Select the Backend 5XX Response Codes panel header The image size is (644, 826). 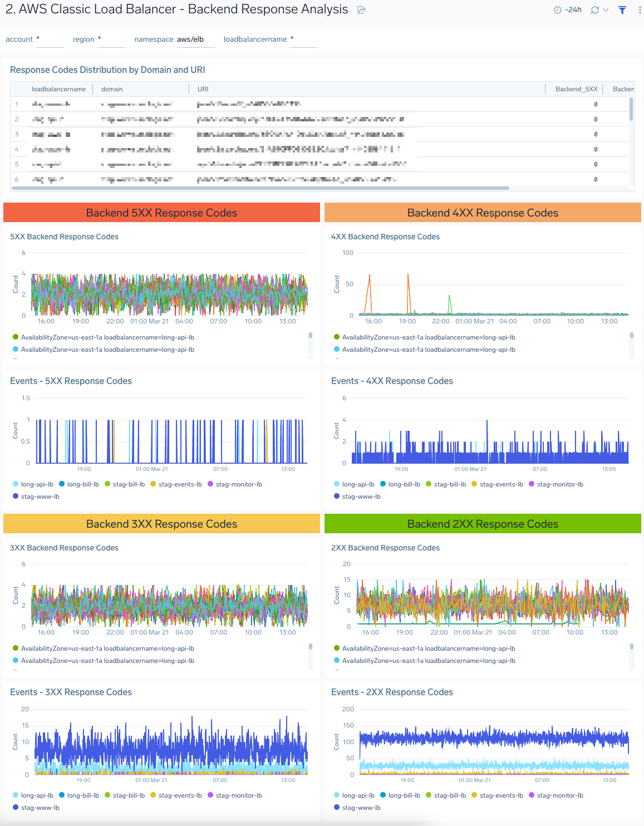[x=161, y=213]
